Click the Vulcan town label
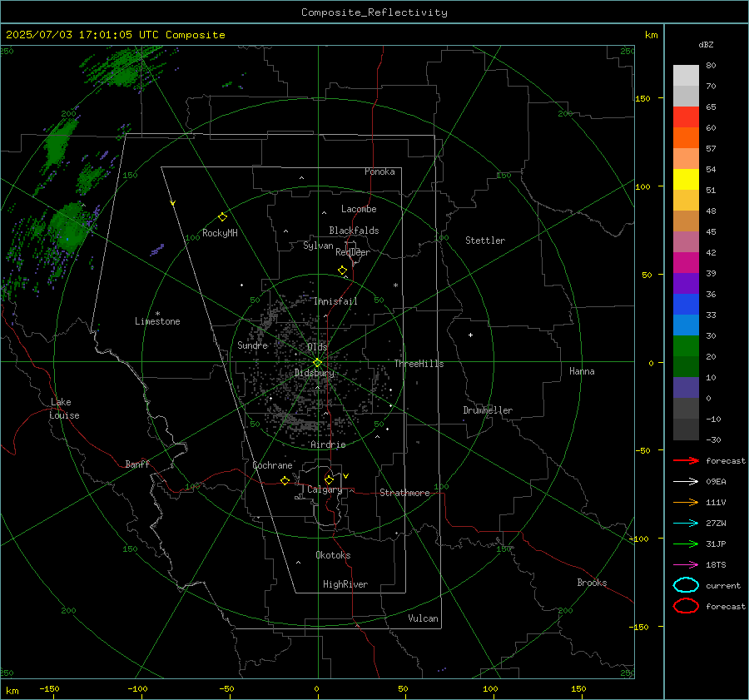 [x=423, y=618]
